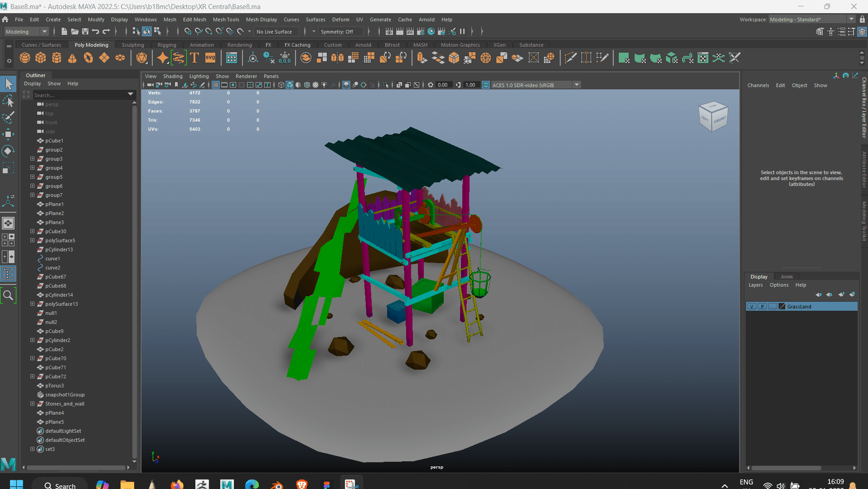Screen dimensions: 868x489
Task: Click the polygon sphere shelf icon
Action: pos(25,58)
